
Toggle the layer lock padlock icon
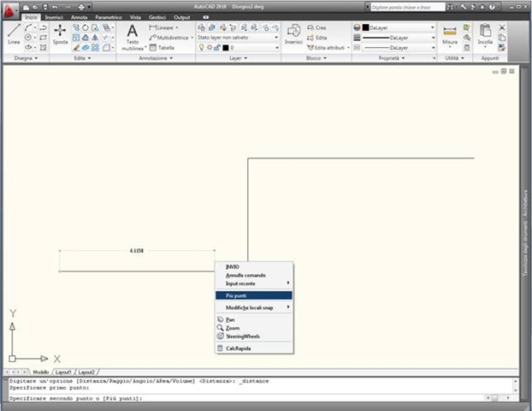click(x=217, y=48)
